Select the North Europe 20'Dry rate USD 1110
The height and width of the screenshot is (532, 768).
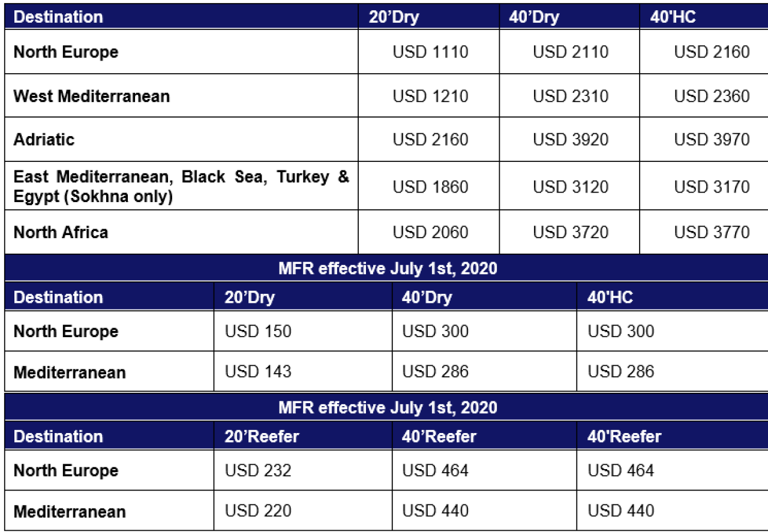point(430,52)
